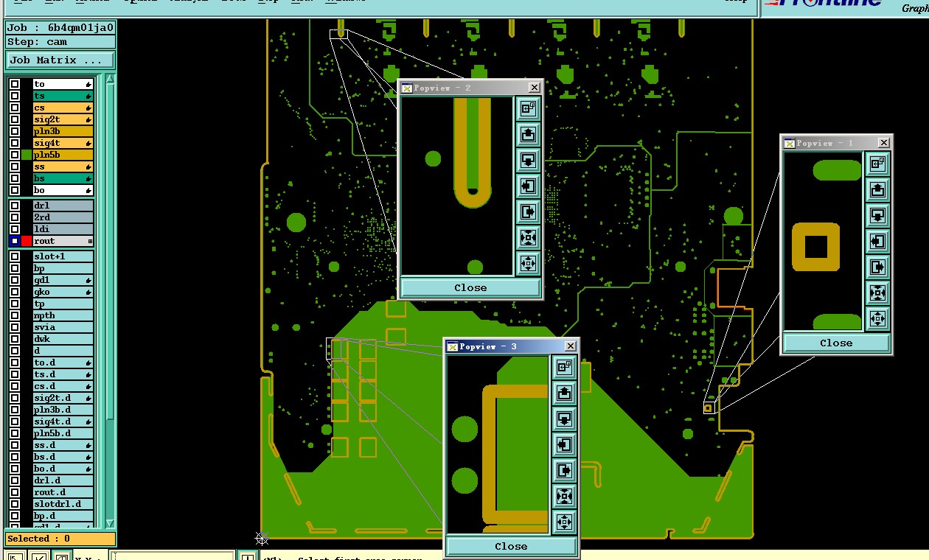The width and height of the screenshot is (929, 560).
Task: Enable the checkbox for layer sig2t
Action: click(15, 119)
